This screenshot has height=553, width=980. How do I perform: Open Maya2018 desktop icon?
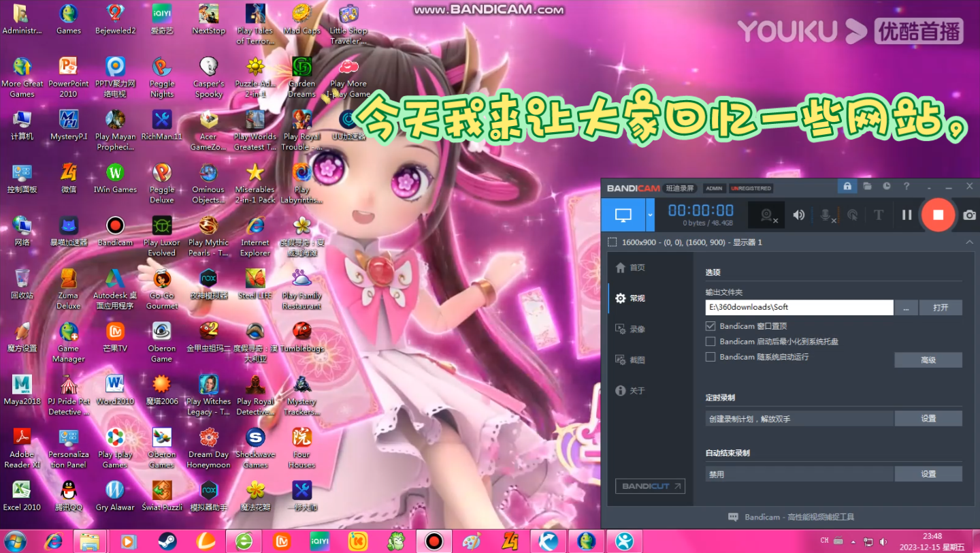tap(22, 390)
